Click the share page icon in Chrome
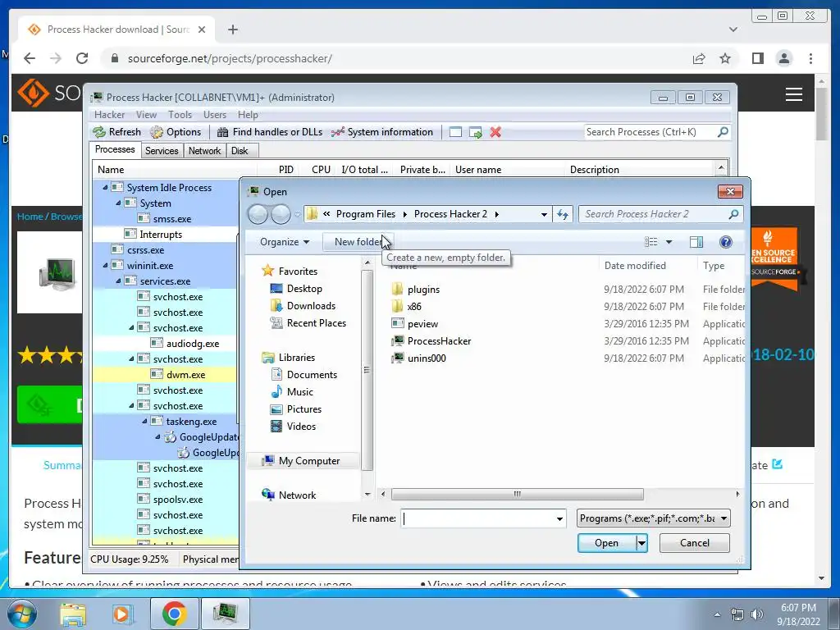 [x=699, y=58]
